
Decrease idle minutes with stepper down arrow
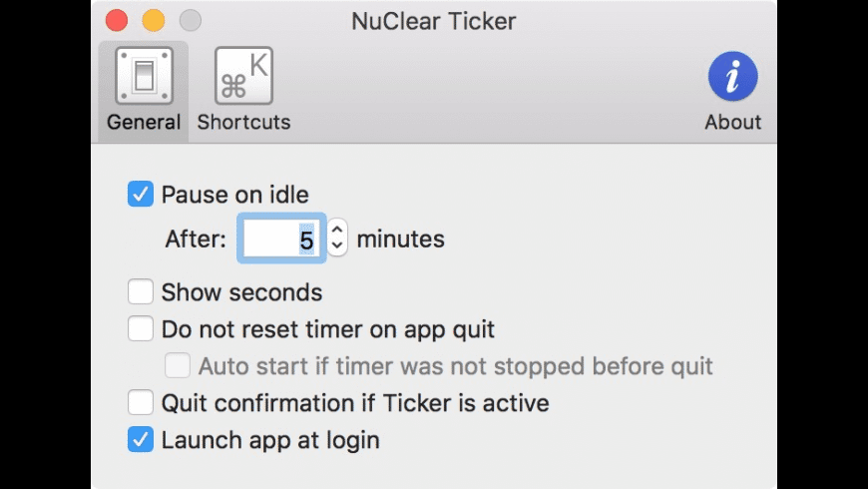[337, 246]
